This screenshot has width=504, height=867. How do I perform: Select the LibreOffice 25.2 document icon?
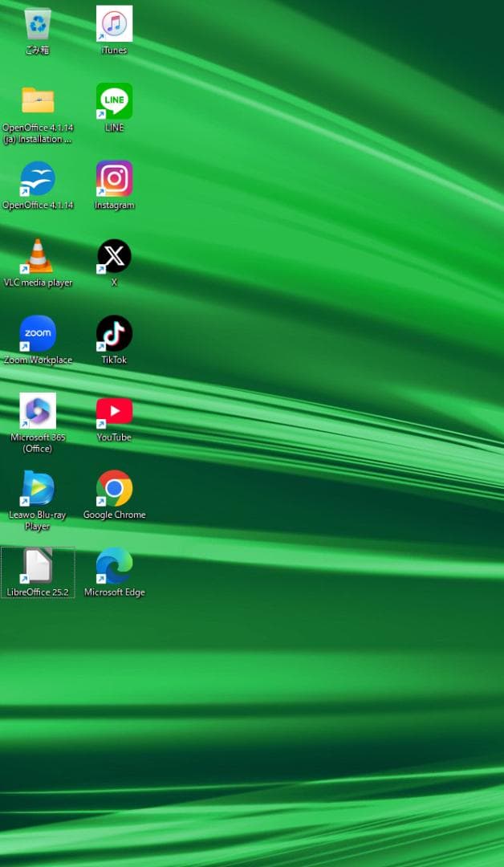pyautogui.click(x=38, y=566)
